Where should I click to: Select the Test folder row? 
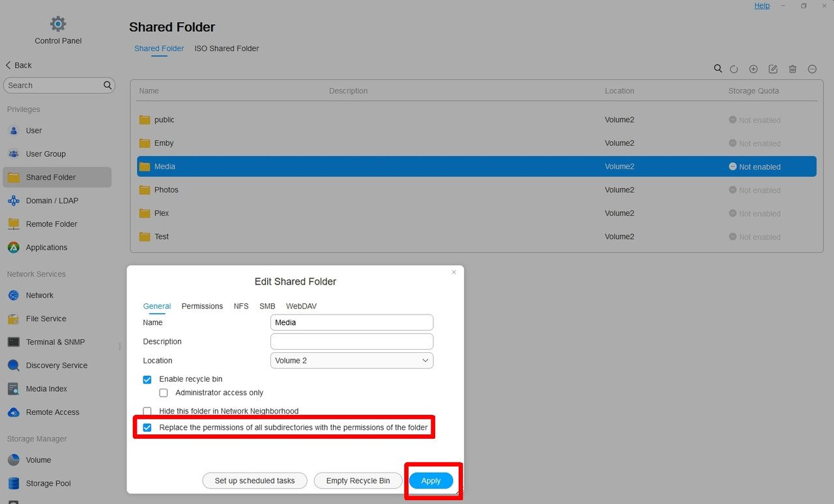pyautogui.click(x=476, y=237)
